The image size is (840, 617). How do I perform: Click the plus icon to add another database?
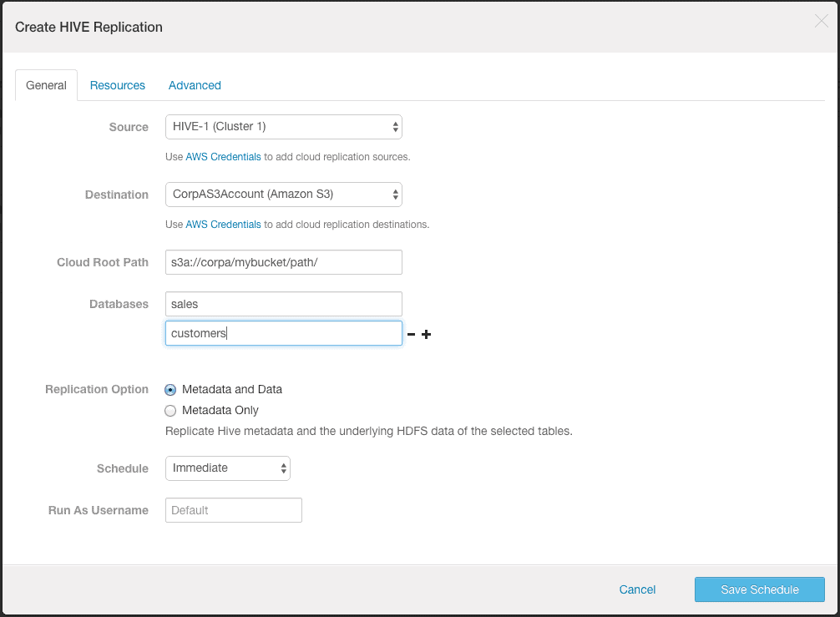pos(427,334)
